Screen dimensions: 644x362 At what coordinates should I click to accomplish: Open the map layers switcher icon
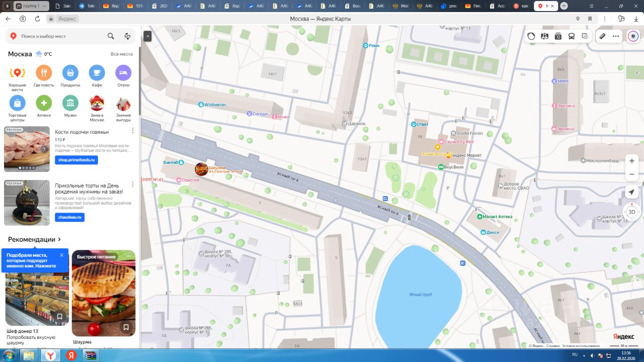tap(585, 36)
